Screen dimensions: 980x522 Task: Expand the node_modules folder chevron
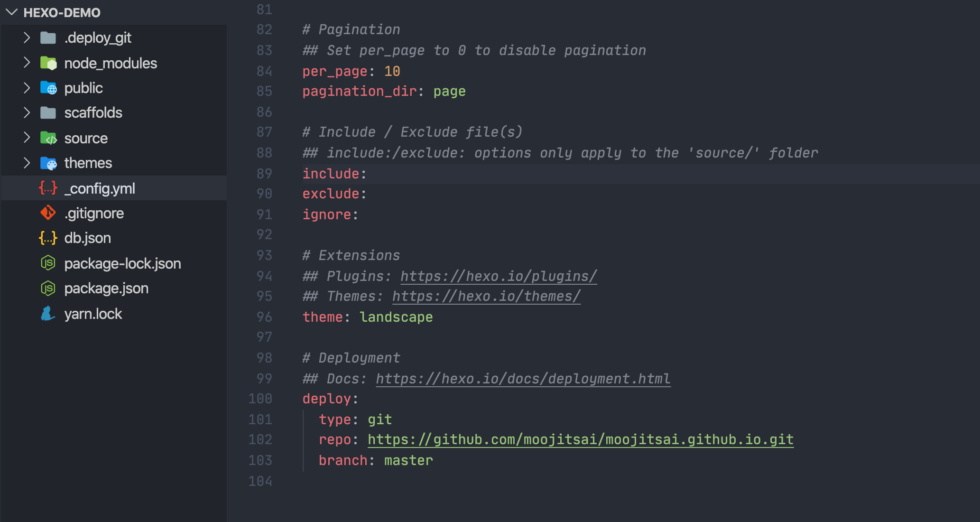(27, 63)
